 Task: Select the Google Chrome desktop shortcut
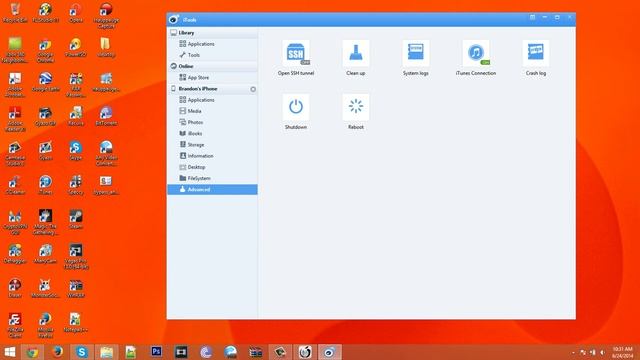(x=45, y=50)
